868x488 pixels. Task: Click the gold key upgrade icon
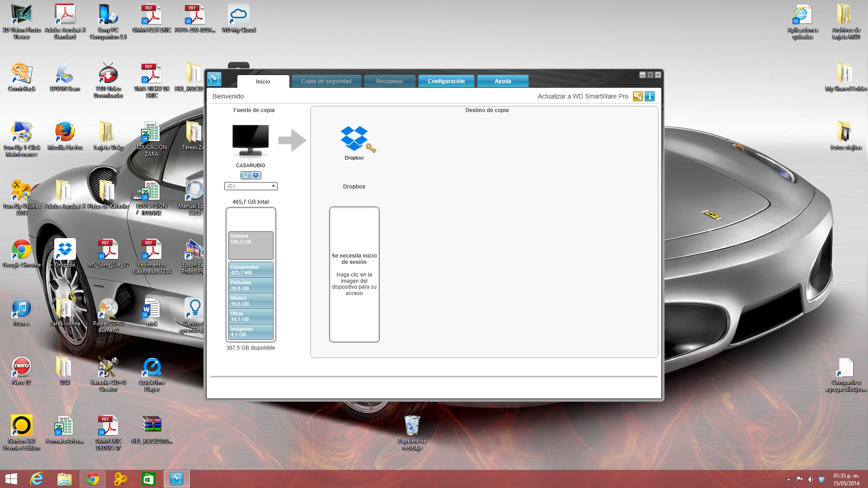click(x=637, y=96)
